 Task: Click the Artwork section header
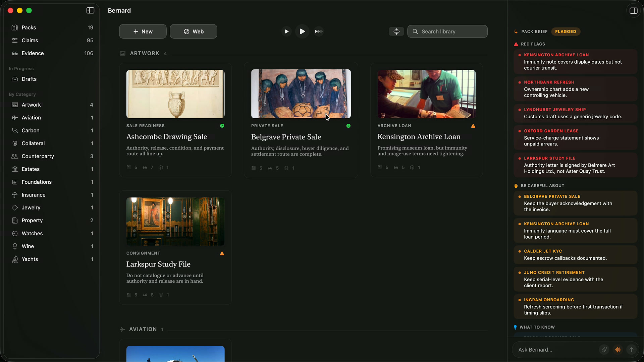point(145,53)
